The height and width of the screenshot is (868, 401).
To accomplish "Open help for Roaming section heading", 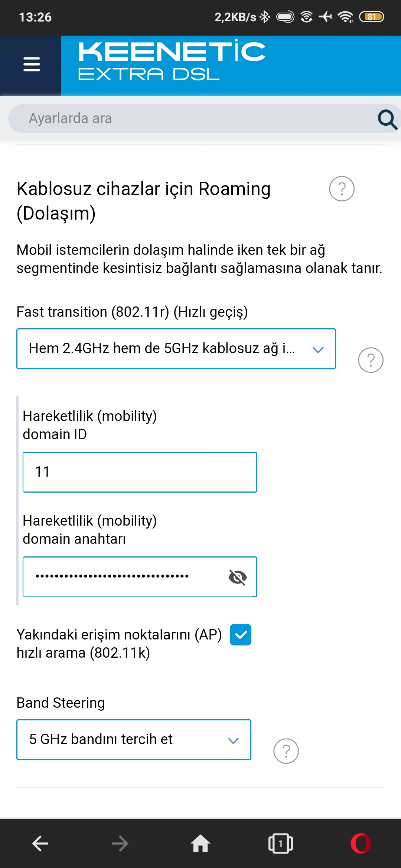I will 342,189.
